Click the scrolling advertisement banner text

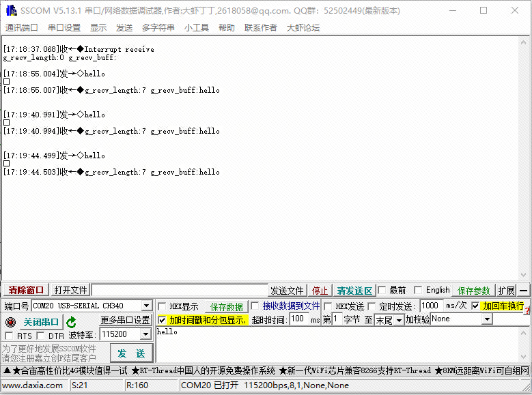pos(266,370)
